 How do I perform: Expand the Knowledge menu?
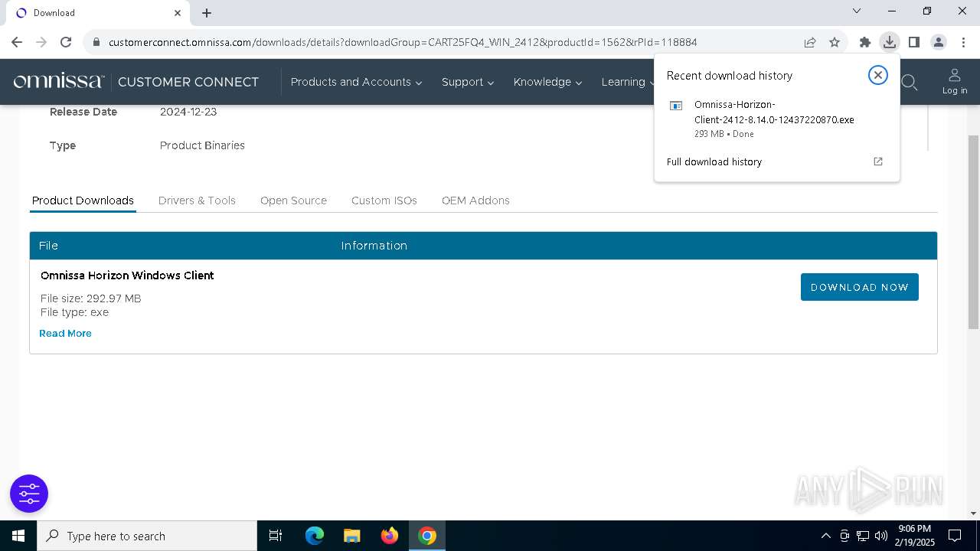(547, 82)
